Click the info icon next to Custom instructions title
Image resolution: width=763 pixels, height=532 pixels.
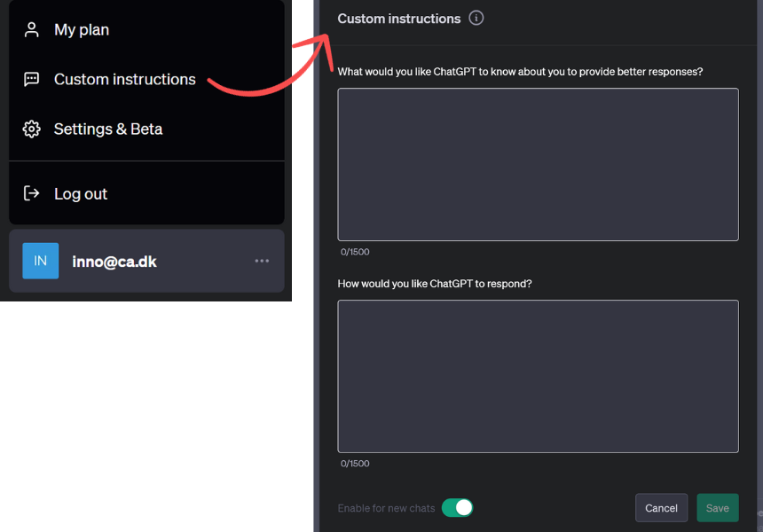[476, 18]
